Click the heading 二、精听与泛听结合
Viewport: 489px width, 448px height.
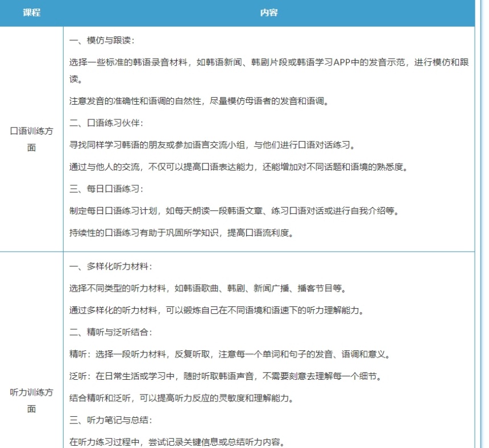111,333
